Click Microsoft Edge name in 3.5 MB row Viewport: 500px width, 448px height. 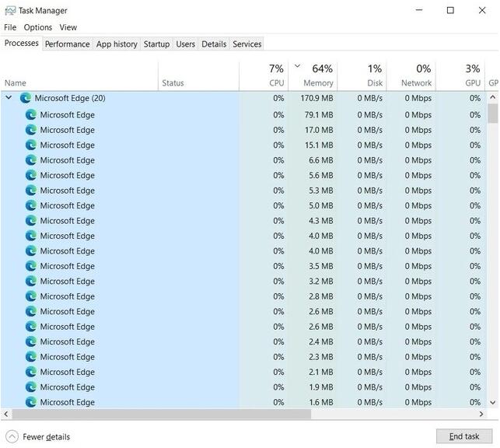pyautogui.click(x=68, y=266)
